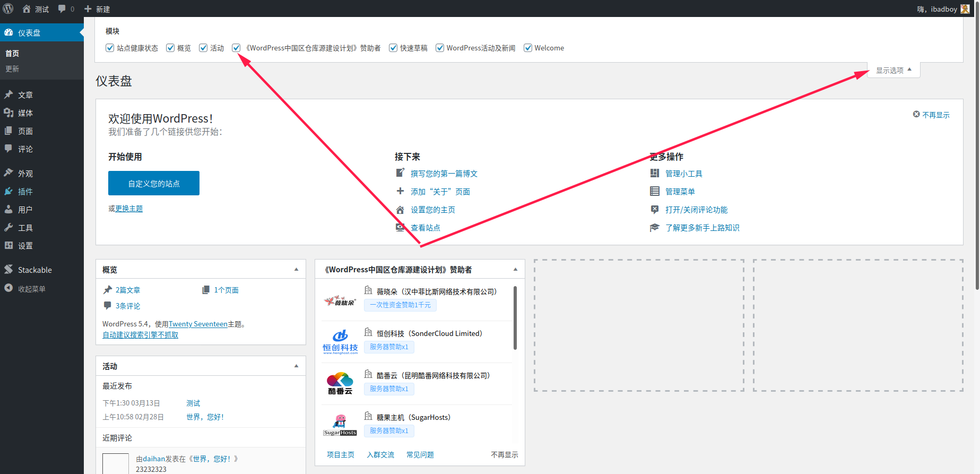Click the write-post icon beside 撰写您的第一篇博文
The image size is (980, 474).
(x=401, y=173)
